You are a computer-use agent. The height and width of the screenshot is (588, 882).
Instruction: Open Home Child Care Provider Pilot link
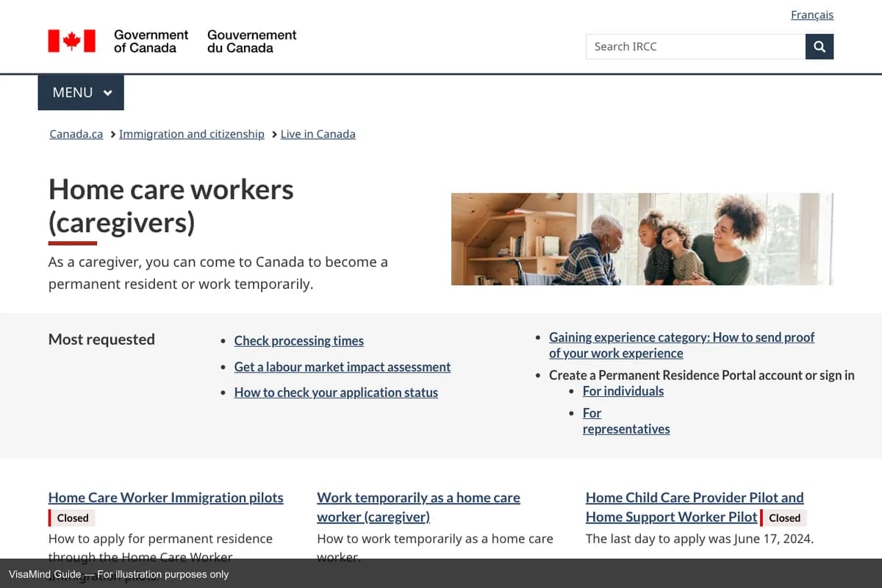click(x=694, y=498)
